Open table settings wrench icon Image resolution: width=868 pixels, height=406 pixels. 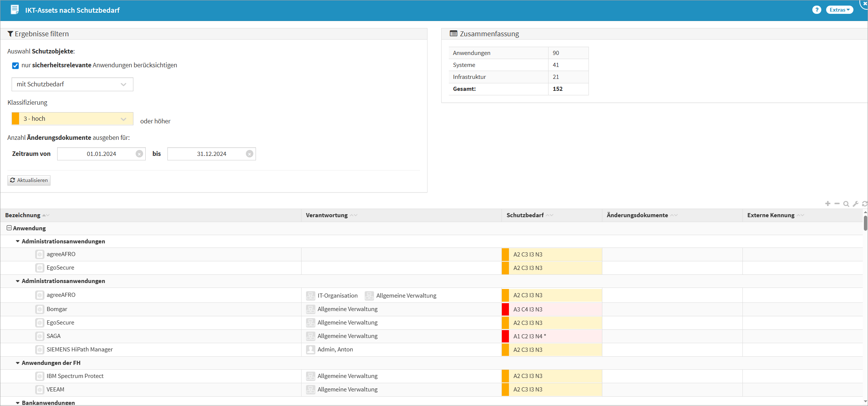[855, 204]
